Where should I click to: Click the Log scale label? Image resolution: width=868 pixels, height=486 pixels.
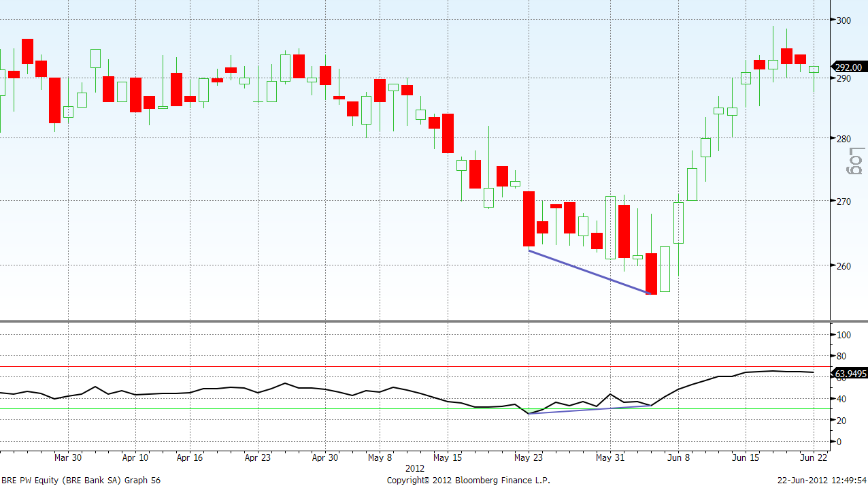pyautogui.click(x=856, y=161)
